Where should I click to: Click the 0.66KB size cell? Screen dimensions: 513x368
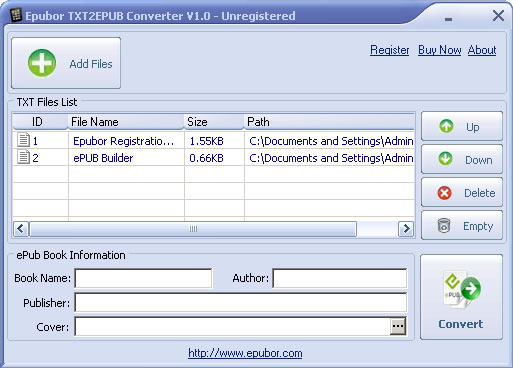206,158
